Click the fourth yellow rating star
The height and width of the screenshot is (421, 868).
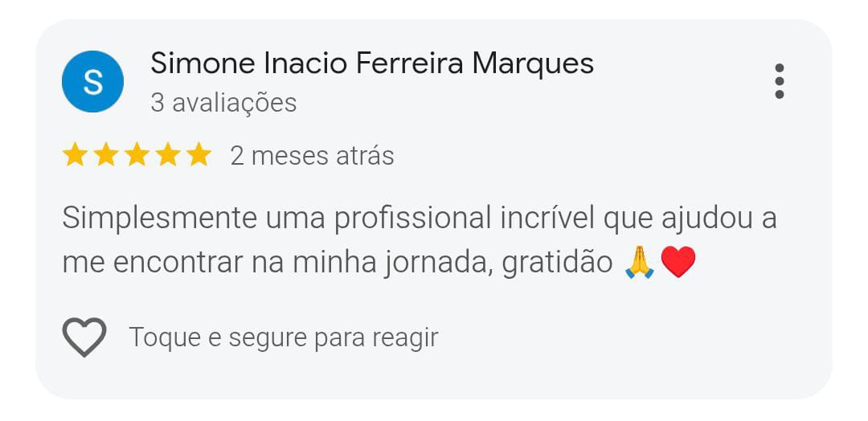pos(167,155)
